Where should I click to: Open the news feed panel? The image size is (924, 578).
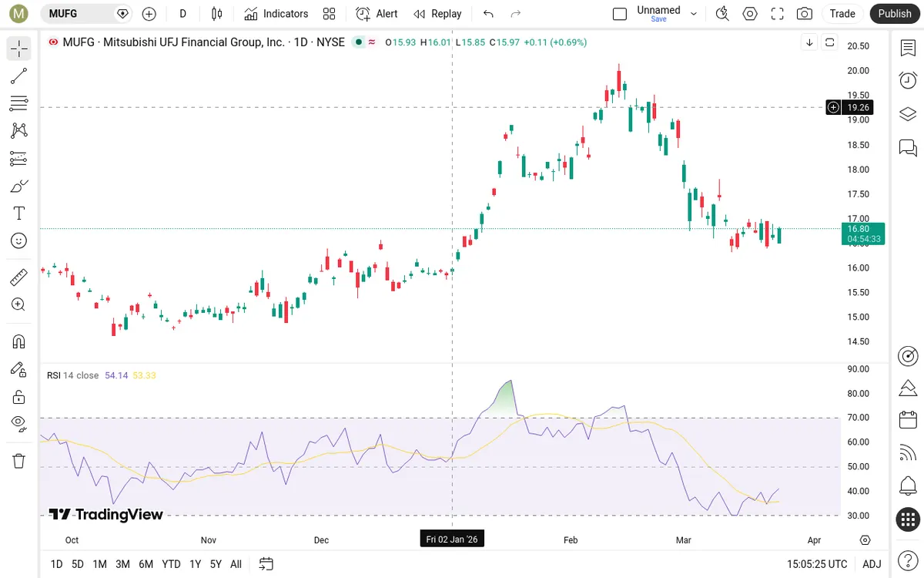(x=908, y=453)
